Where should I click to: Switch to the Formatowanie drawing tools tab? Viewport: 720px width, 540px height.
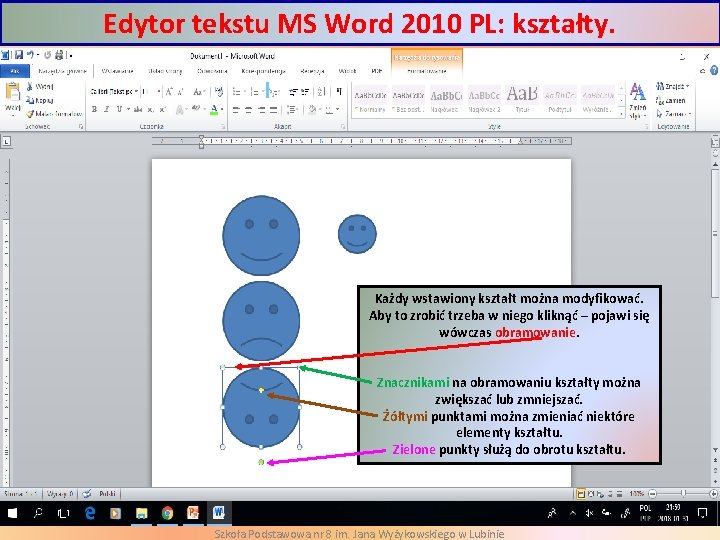pos(427,71)
